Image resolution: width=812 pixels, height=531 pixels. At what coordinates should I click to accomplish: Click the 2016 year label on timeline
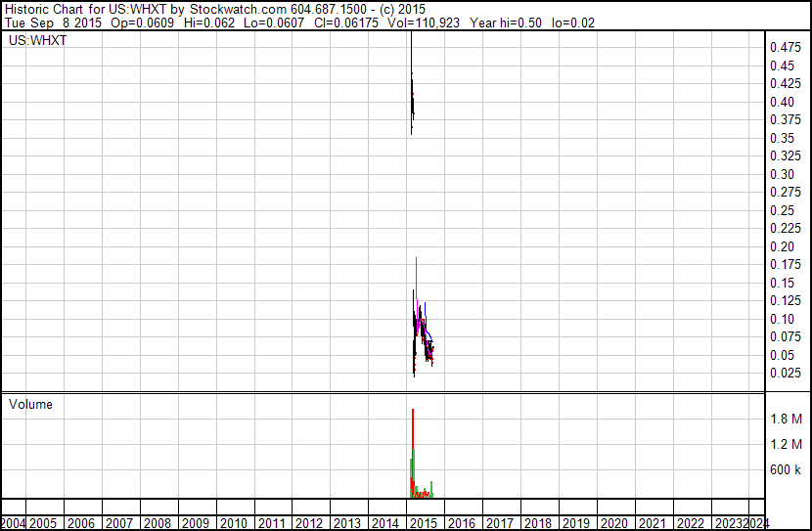pyautogui.click(x=462, y=523)
